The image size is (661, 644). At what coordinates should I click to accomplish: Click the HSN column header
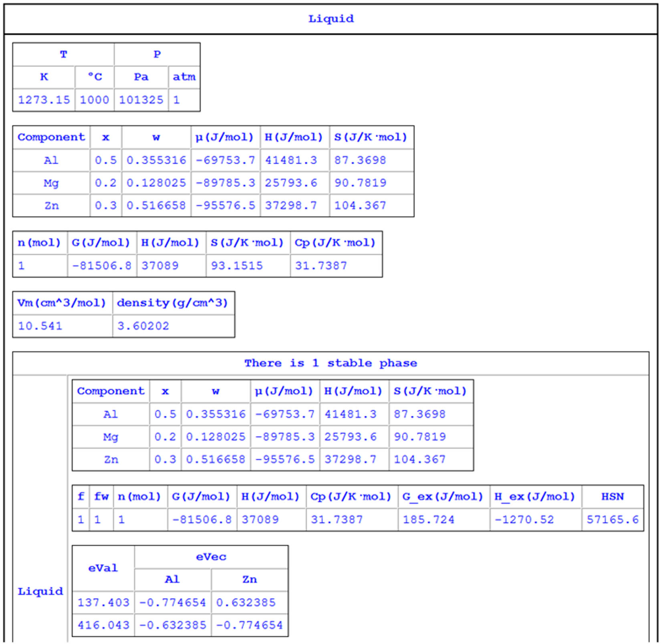coord(613,497)
